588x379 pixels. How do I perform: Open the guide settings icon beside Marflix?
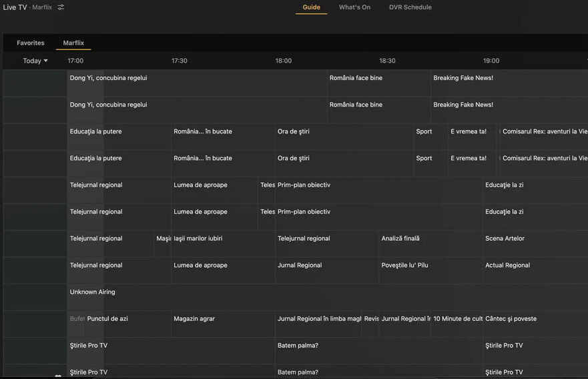(61, 7)
